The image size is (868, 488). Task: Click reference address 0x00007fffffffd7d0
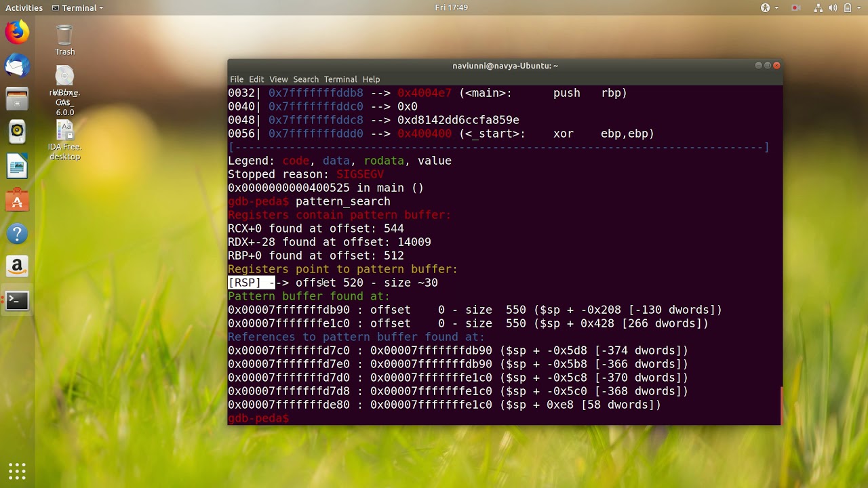coord(289,378)
